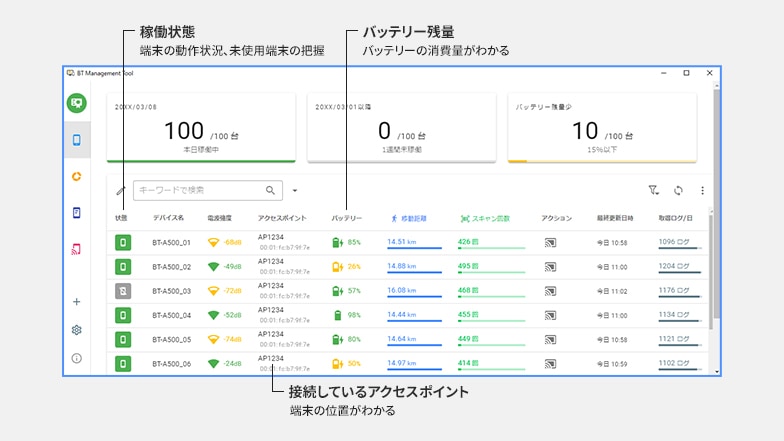Click the plus add icon in sidebar

(x=77, y=301)
